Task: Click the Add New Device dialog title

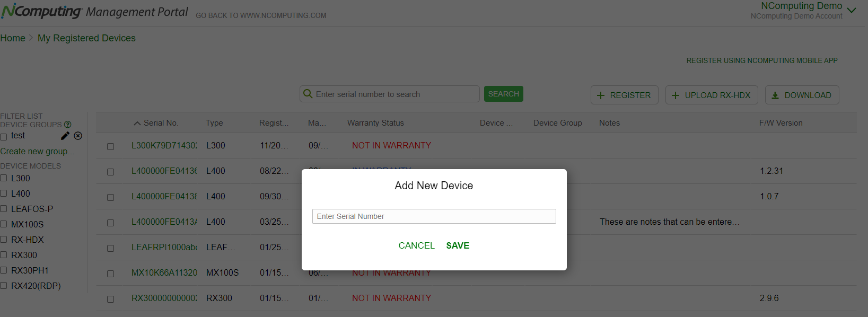Action: coord(434,186)
